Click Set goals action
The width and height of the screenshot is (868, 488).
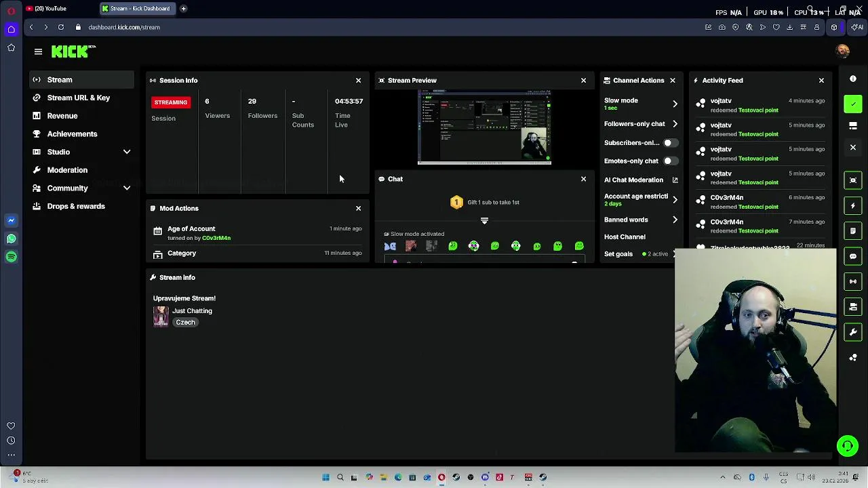coord(618,254)
